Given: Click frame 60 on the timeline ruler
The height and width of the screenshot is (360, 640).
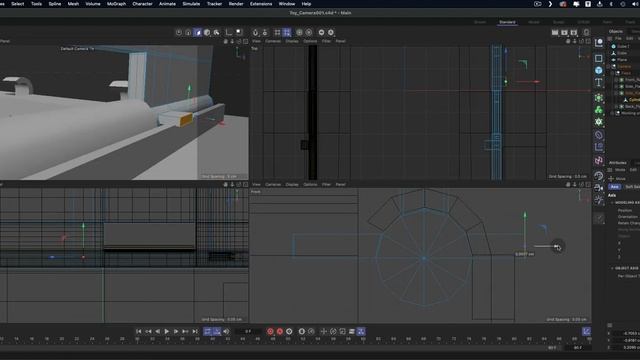Looking at the screenshot, I should pos(363,339).
